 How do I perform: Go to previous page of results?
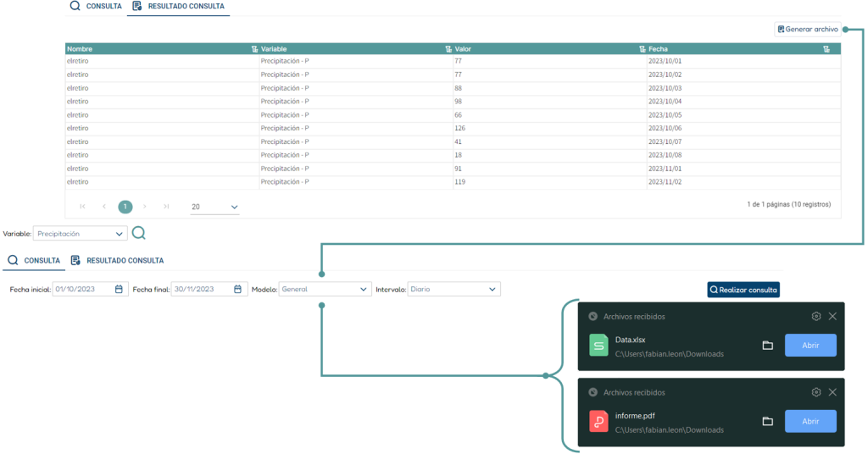(x=104, y=207)
